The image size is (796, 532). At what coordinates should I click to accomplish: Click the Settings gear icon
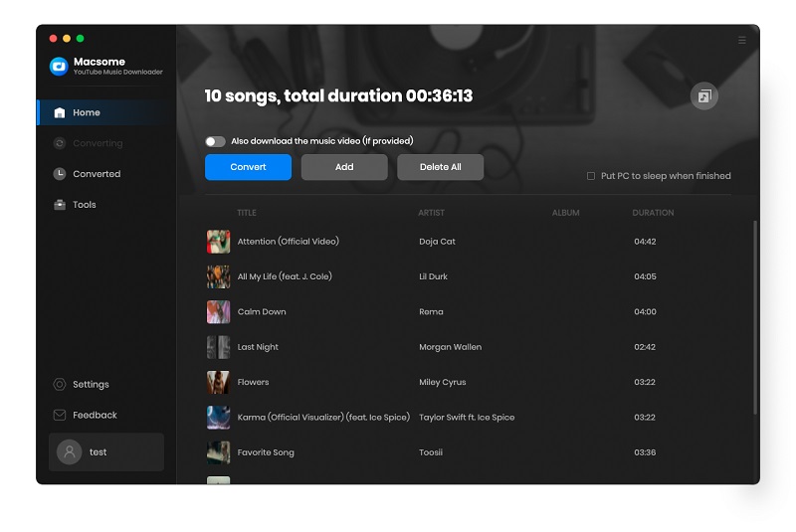[60, 385]
